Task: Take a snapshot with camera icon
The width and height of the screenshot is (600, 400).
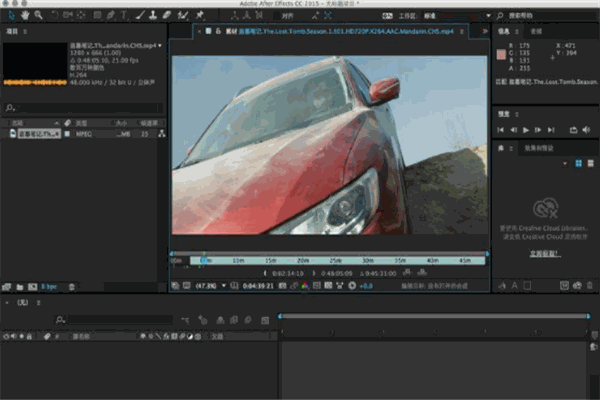Action: tap(282, 286)
